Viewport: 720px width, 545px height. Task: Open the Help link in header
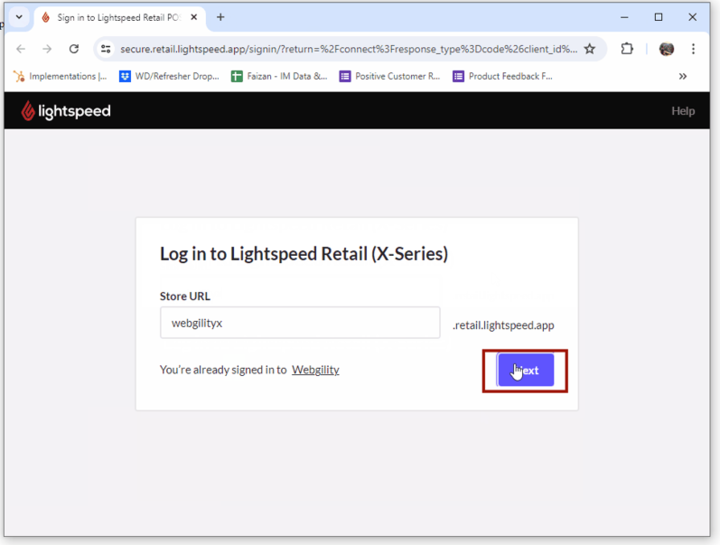tap(683, 111)
